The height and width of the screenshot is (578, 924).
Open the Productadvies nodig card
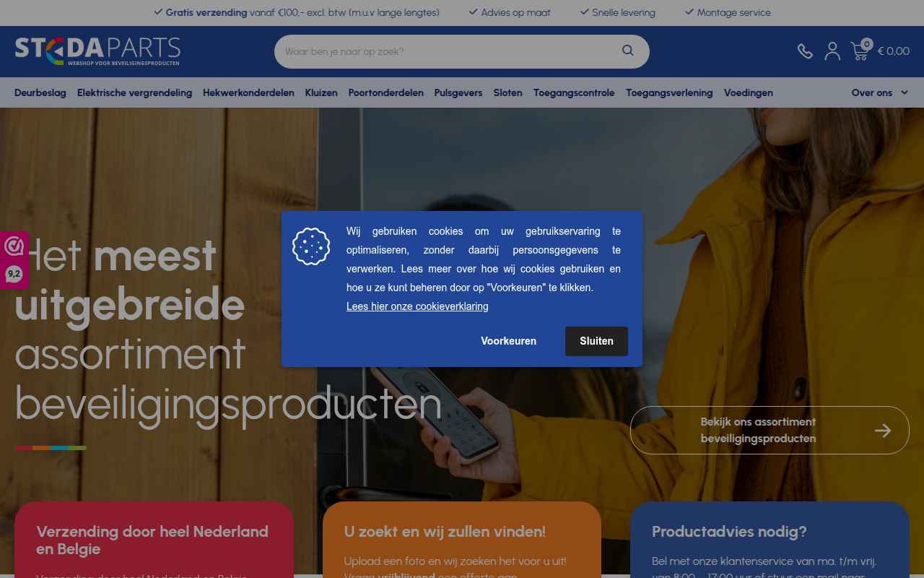coord(770,540)
